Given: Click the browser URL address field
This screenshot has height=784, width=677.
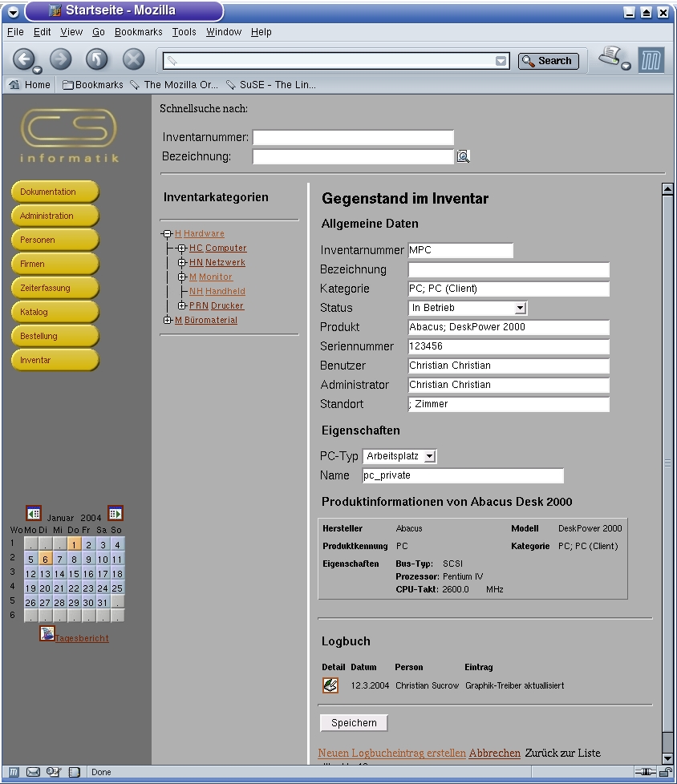Looking at the screenshot, I should coord(329,61).
